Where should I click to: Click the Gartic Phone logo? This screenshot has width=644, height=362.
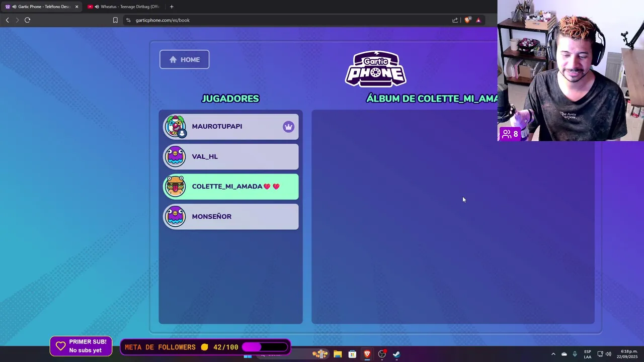coord(376,69)
